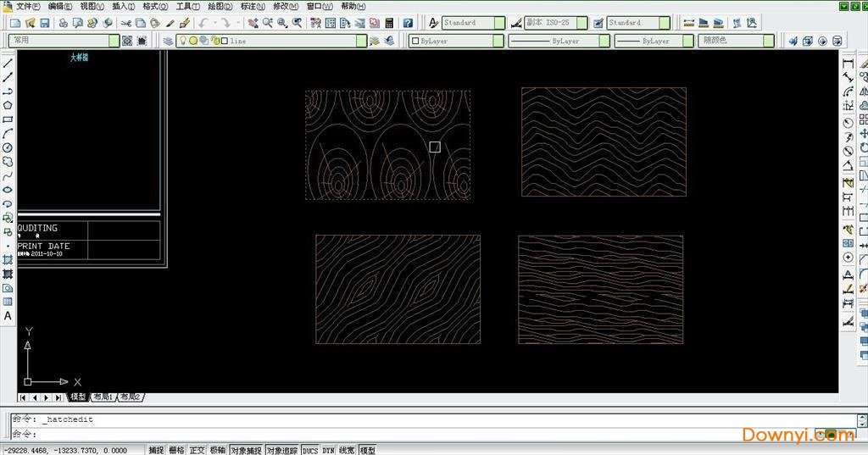868x455 pixels.
Task: Select the Line tool in the draw toolbar
Action: click(x=8, y=64)
